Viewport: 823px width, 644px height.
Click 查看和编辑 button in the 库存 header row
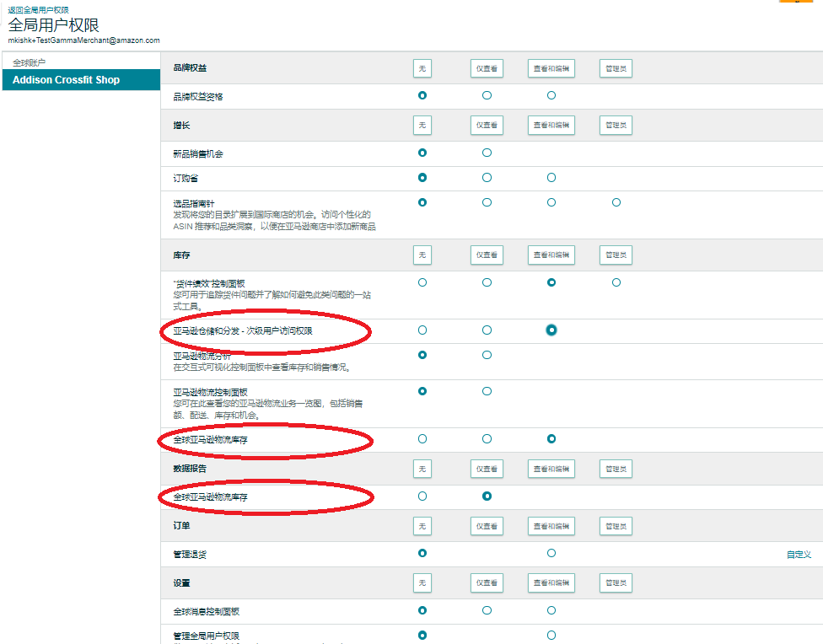click(x=551, y=255)
